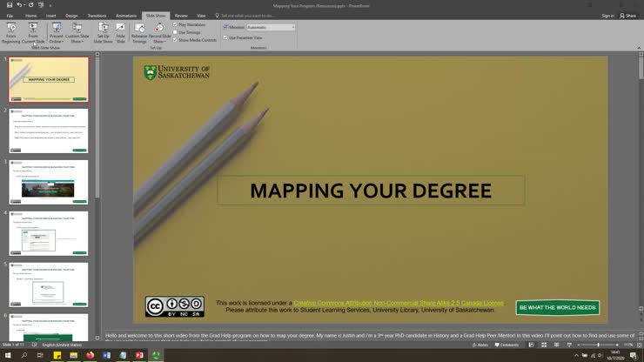Toggle the Notes pane button
The image size is (644, 362).
pos(480,345)
